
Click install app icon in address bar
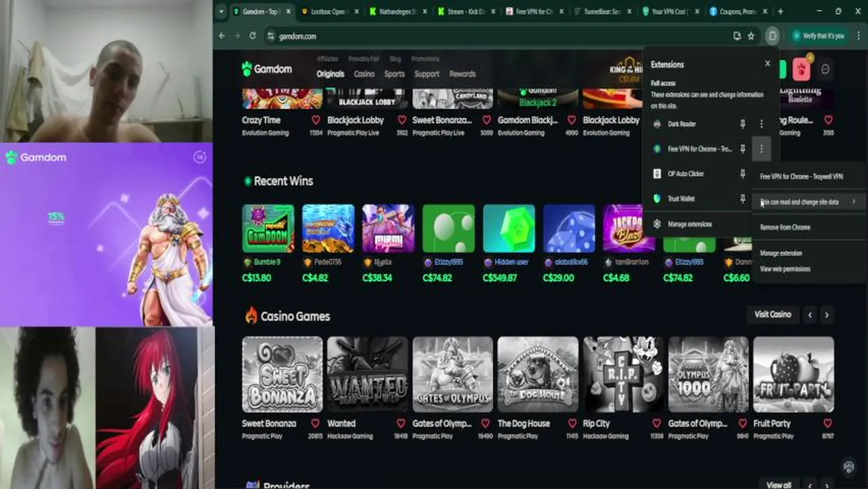pyautogui.click(x=737, y=36)
